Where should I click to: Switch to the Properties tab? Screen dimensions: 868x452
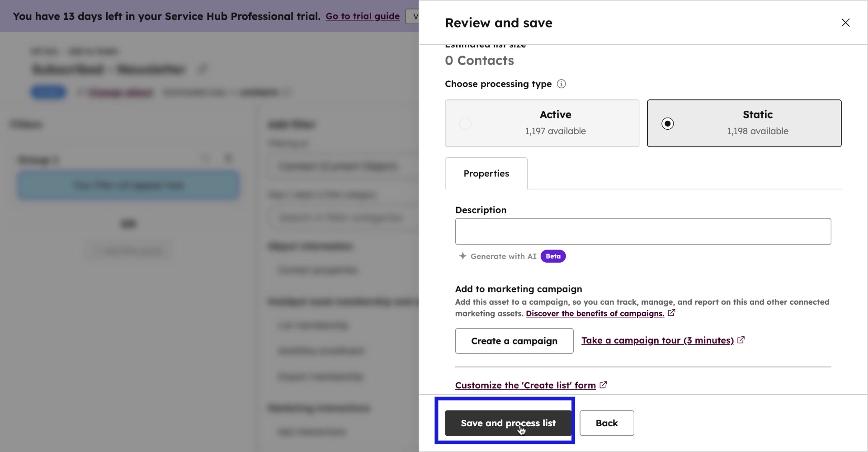[486, 174]
